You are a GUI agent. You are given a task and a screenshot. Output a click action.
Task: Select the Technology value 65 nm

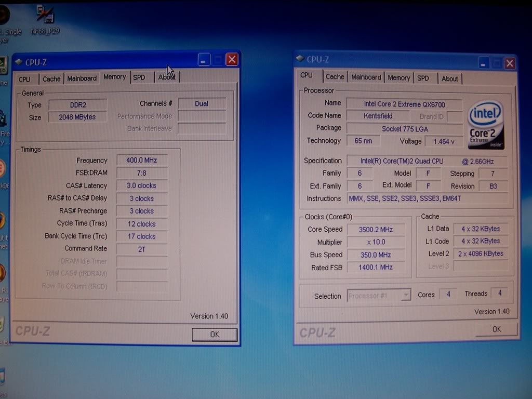click(363, 141)
